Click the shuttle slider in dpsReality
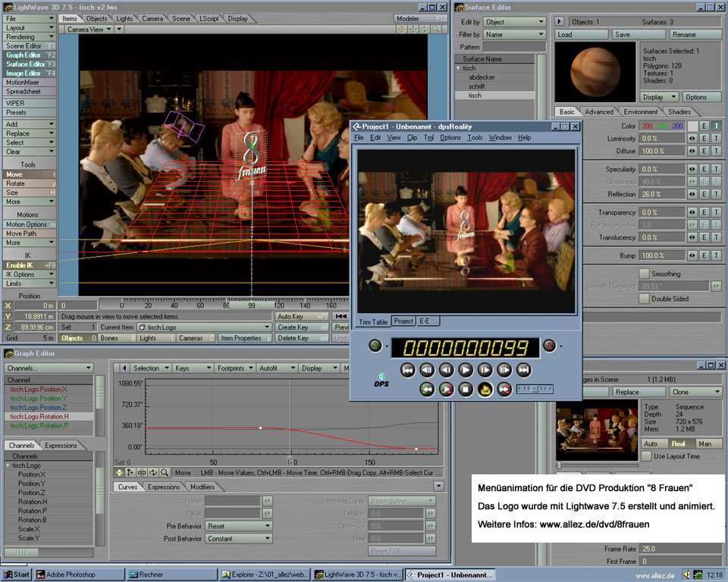 click(x=535, y=389)
